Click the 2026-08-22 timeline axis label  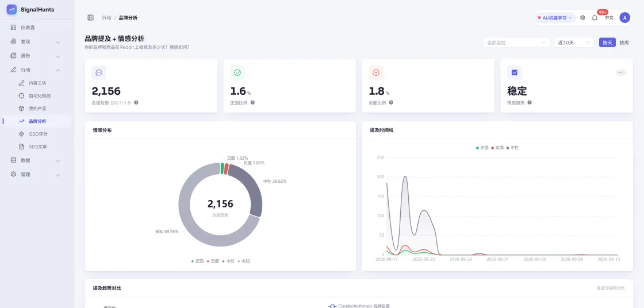pyautogui.click(x=423, y=259)
